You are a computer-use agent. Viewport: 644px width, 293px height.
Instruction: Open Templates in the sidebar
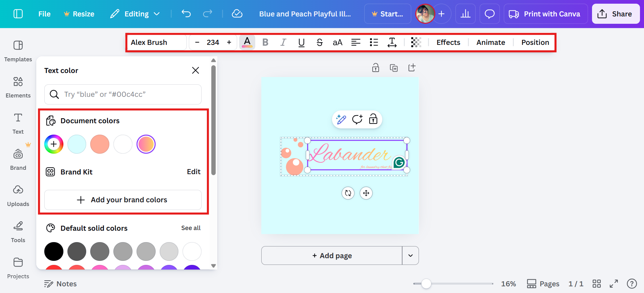point(18,51)
